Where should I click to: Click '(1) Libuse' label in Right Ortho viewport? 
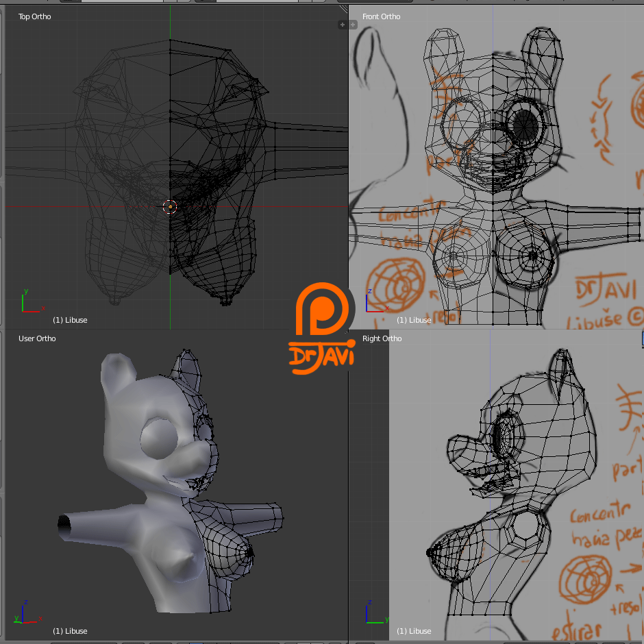coord(414,631)
